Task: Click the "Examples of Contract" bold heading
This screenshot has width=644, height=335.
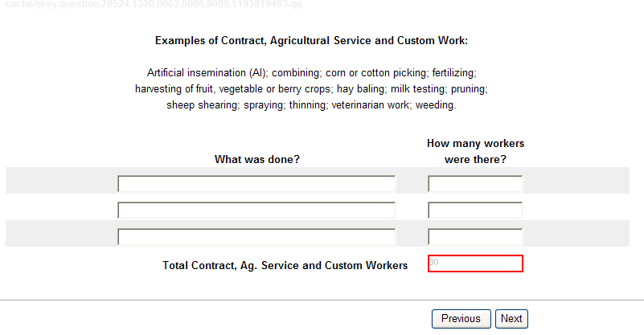Action: (311, 40)
